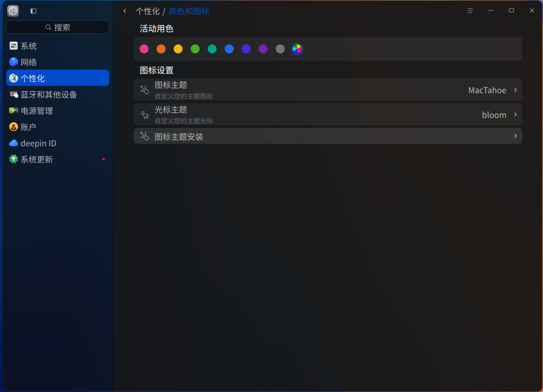Open 电源管理 in sidebar
The image size is (543, 392).
[x=58, y=110]
